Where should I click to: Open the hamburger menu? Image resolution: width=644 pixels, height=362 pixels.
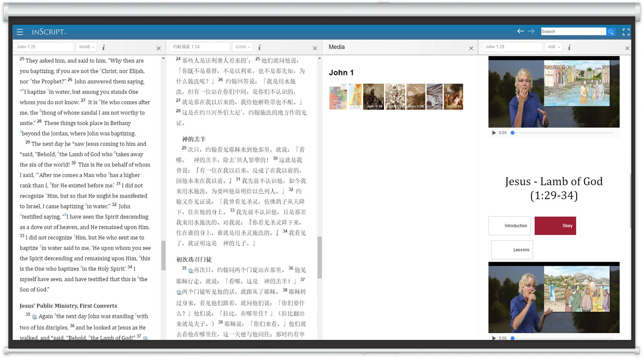20,32
